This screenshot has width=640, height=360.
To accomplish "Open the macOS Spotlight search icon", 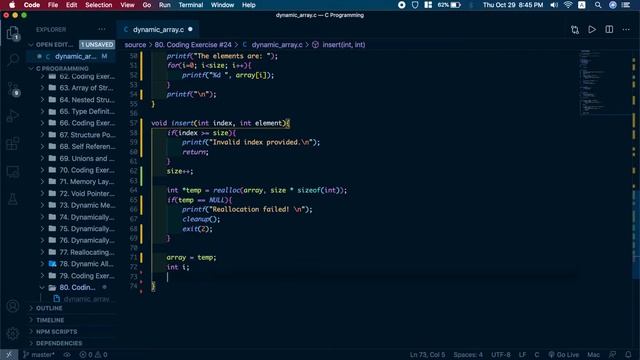I will pyautogui.click(x=598, y=5).
